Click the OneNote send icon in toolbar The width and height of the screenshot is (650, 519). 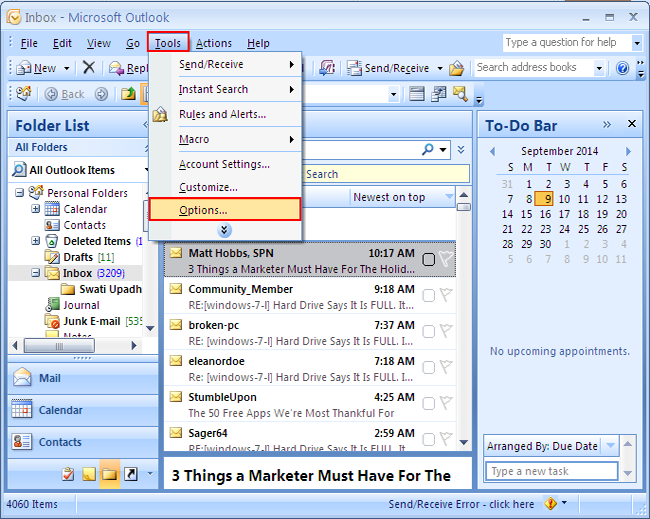tap(327, 68)
